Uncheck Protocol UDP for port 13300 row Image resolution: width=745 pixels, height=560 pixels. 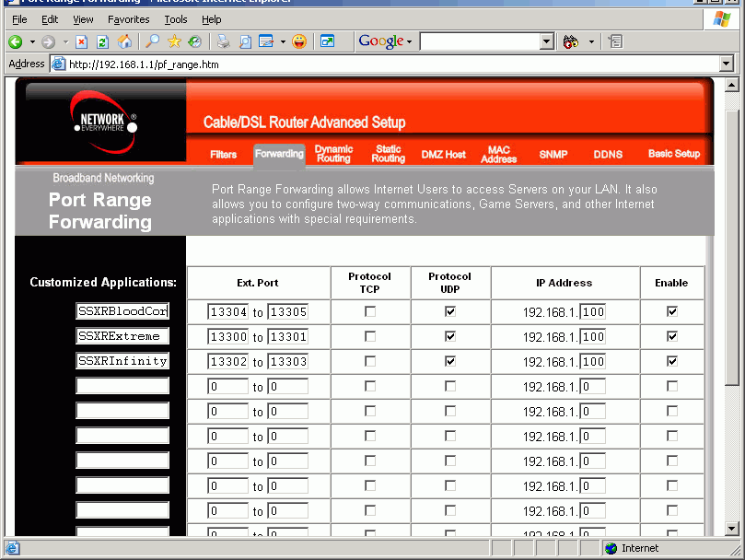click(x=450, y=336)
